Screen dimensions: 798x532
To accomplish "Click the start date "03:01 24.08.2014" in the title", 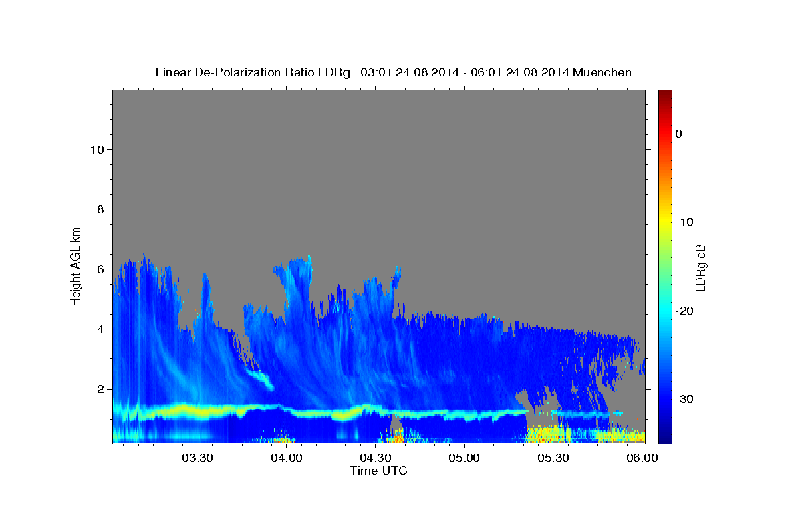I will pyautogui.click(x=409, y=72).
